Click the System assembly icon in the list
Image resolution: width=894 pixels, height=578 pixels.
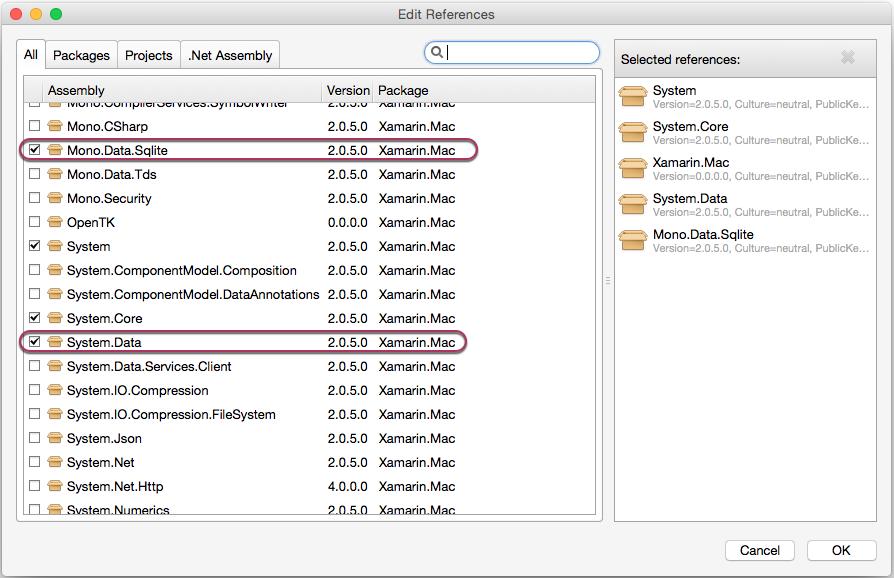[55, 246]
